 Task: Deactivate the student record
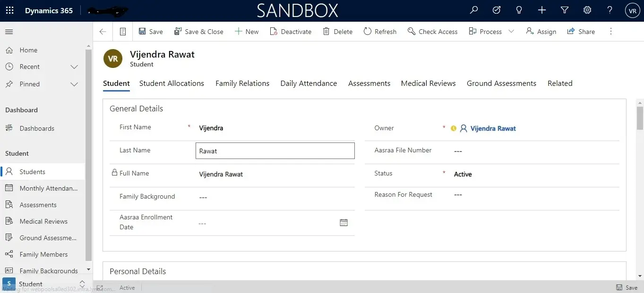pyautogui.click(x=291, y=32)
